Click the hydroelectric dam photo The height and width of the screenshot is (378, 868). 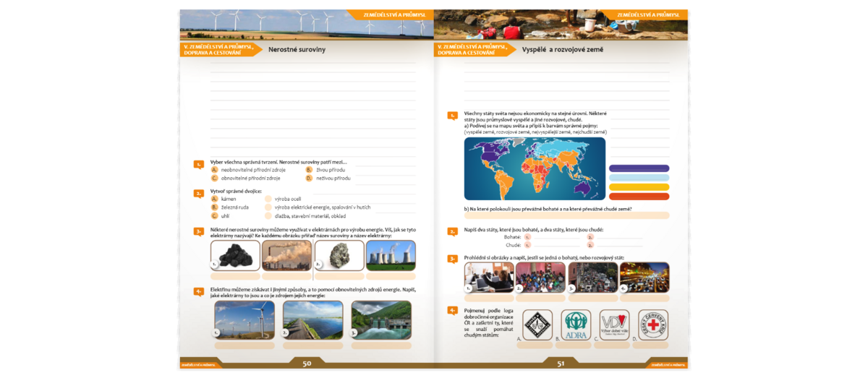pos(381,320)
